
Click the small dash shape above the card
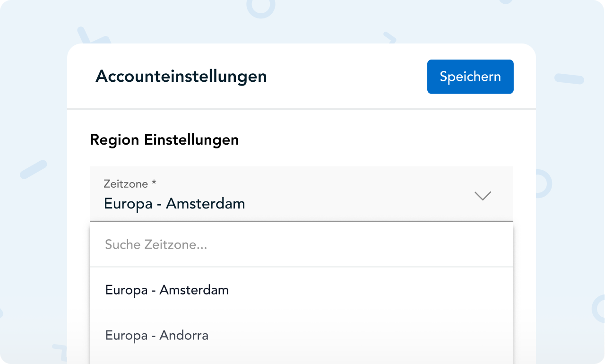[x=389, y=37]
